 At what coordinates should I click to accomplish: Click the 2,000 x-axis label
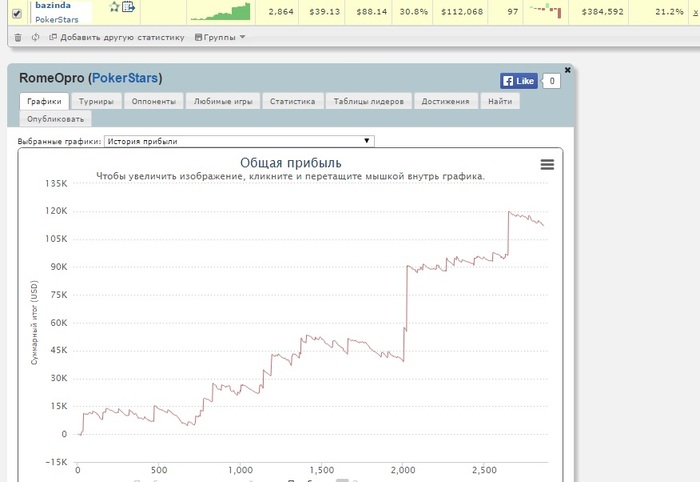pos(403,470)
